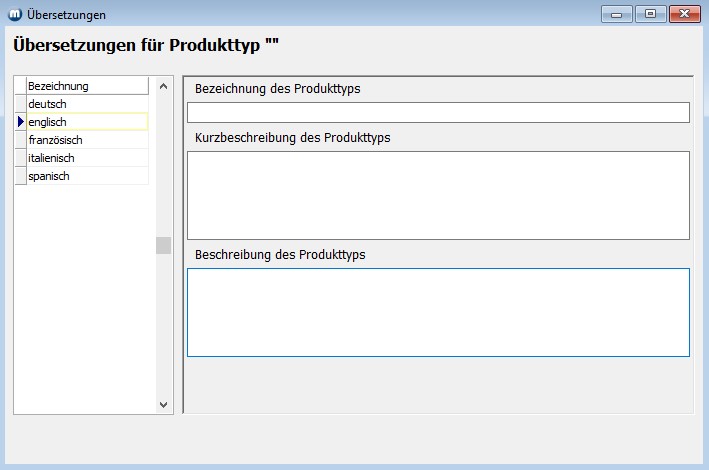Choose französisch in the language list
The image size is (709, 470).
[x=87, y=140]
